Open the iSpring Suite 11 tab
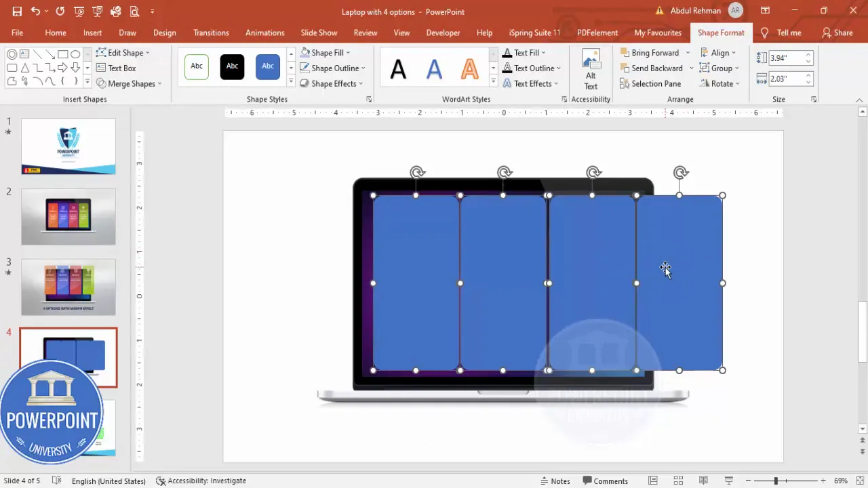The image size is (868, 488). pos(535,33)
